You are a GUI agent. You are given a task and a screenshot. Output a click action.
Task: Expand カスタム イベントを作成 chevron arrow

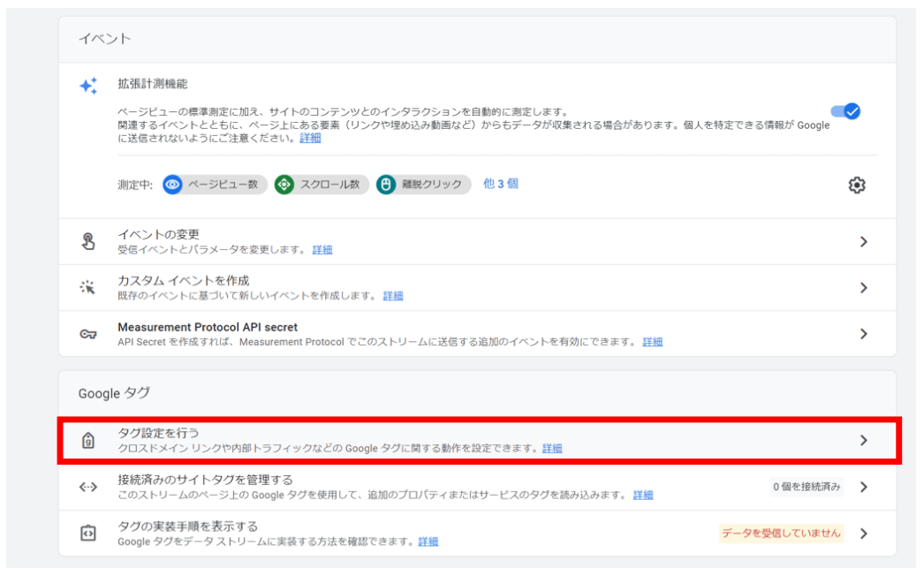click(x=863, y=288)
